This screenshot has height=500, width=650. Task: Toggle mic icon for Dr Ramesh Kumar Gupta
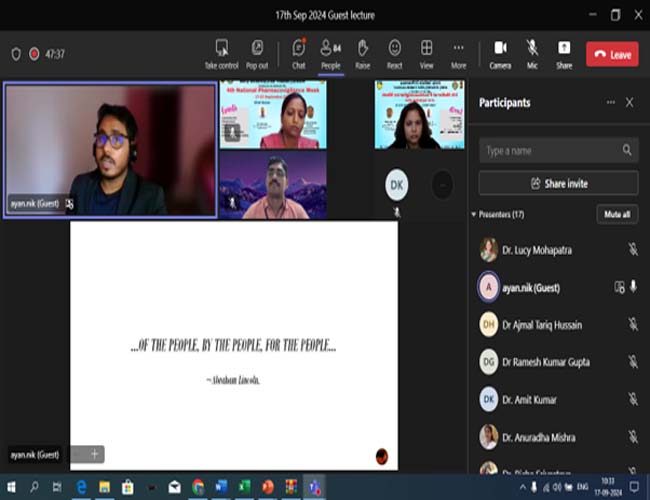pos(633,362)
